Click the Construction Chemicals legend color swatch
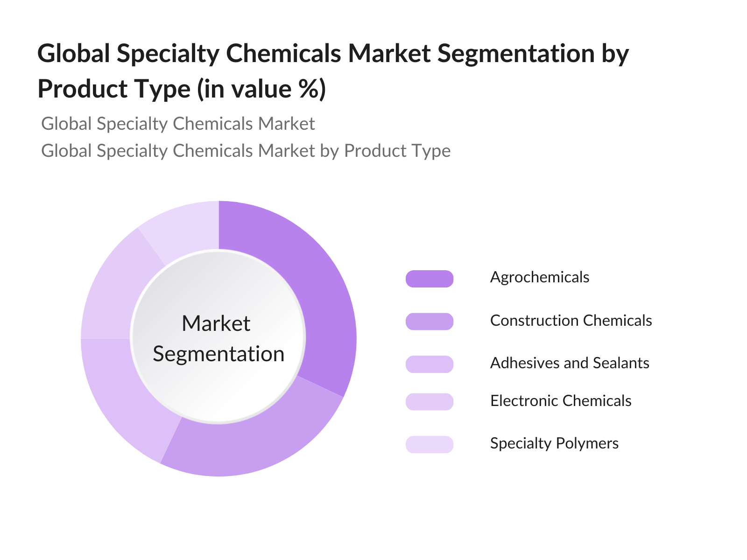 click(x=430, y=322)
